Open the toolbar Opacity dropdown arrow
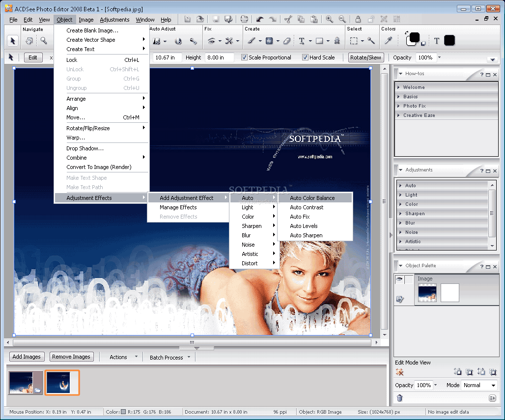This screenshot has width=505, height=420. click(x=439, y=57)
